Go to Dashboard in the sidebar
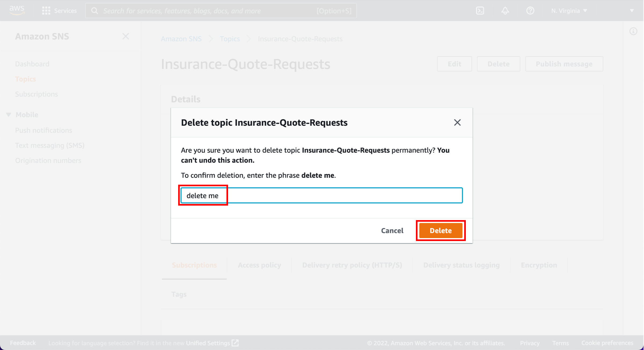 [x=32, y=64]
